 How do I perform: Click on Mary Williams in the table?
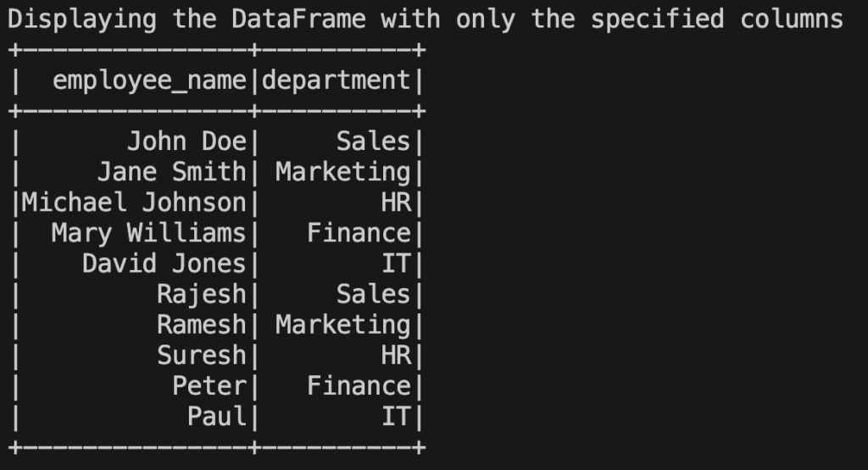[148, 234]
